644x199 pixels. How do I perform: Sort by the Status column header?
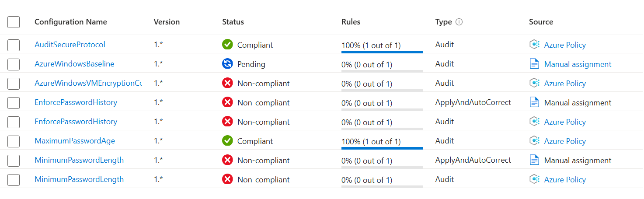(x=233, y=22)
